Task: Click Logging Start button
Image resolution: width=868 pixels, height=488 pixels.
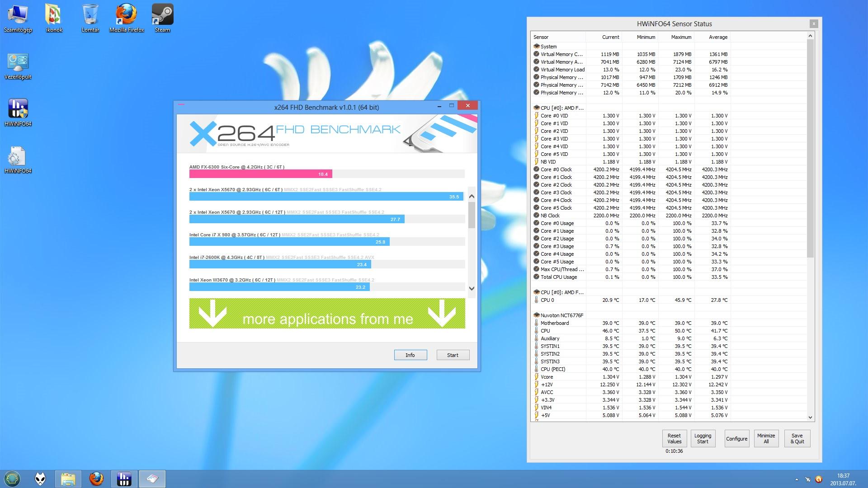Action: [x=703, y=439]
